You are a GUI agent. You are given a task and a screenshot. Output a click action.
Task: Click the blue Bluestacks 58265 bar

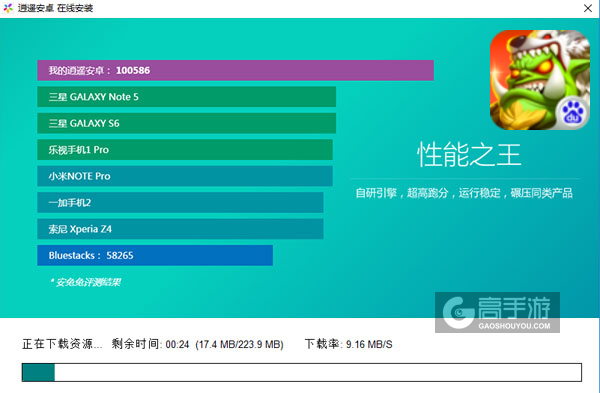coord(155,255)
